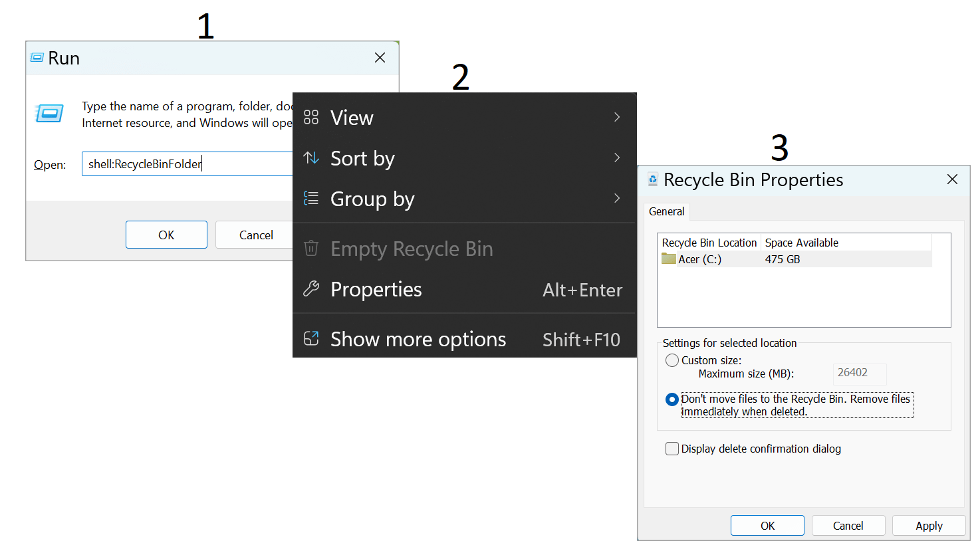Click the Recycle Bin Properties title icon
Viewport: 980px width, 543px height.
[x=653, y=180]
